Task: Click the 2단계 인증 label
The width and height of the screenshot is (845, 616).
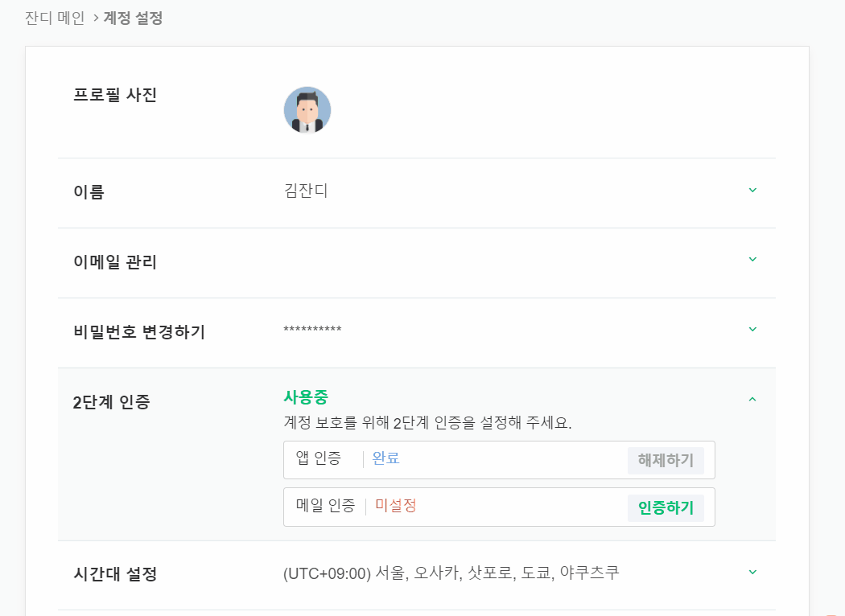Action: 111,402
